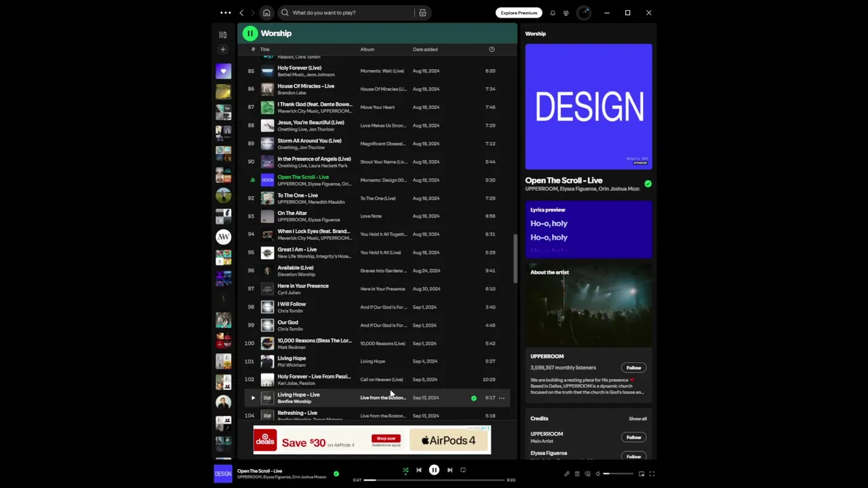Select track Great I Am - Live
The image size is (868, 488).
click(x=377, y=253)
